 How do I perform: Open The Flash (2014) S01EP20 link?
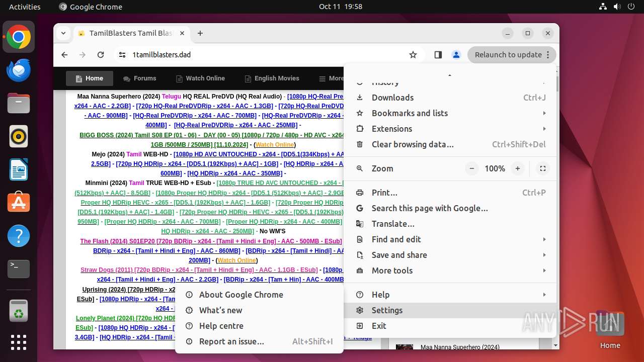pyautogui.click(x=211, y=241)
